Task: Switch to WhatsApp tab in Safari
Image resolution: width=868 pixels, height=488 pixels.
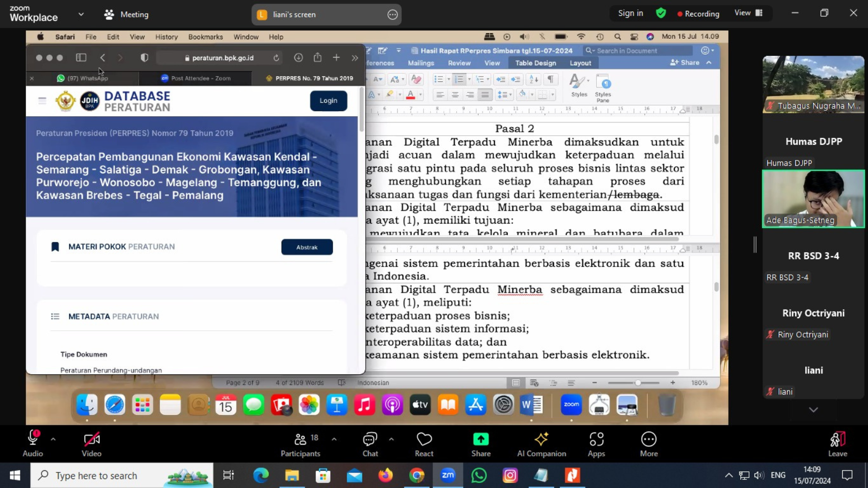Action: (83, 78)
